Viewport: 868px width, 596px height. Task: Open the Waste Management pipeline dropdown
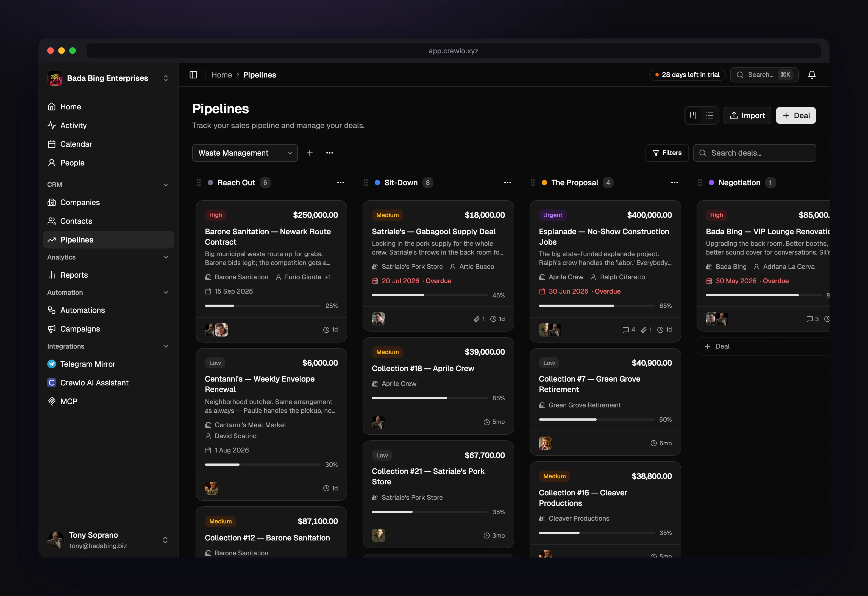(245, 153)
